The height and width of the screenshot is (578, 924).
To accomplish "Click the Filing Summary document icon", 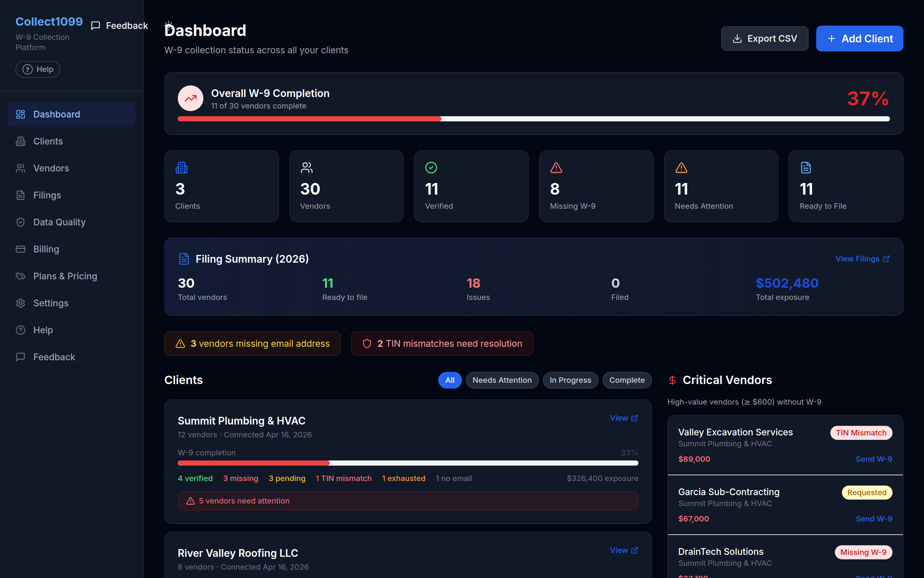I will coord(184,259).
